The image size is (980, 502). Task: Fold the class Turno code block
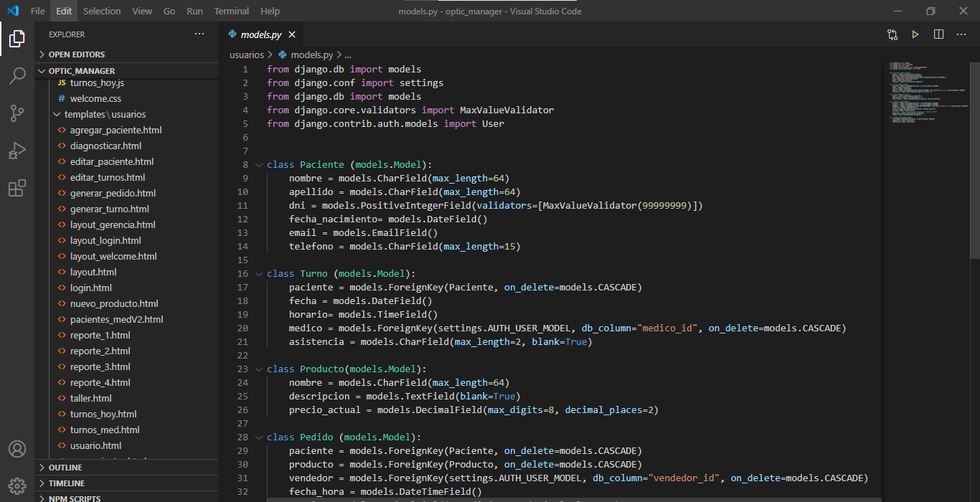pyautogui.click(x=259, y=274)
